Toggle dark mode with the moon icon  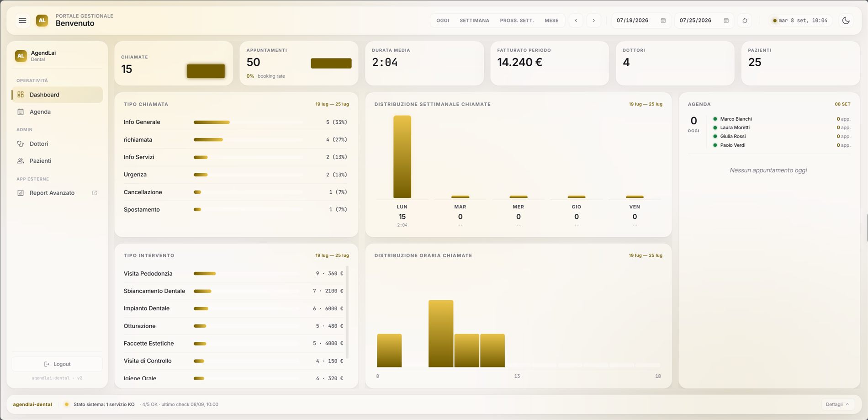[x=846, y=21]
